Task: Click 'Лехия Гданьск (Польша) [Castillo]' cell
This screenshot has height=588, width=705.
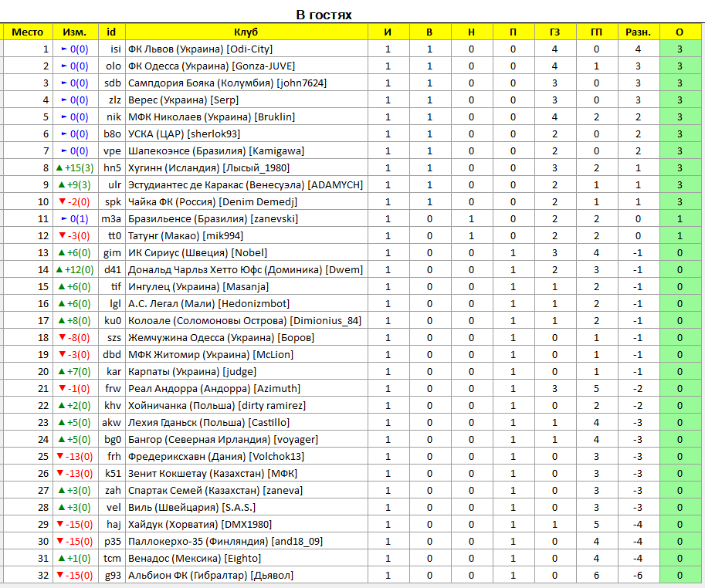Action: tap(246, 423)
